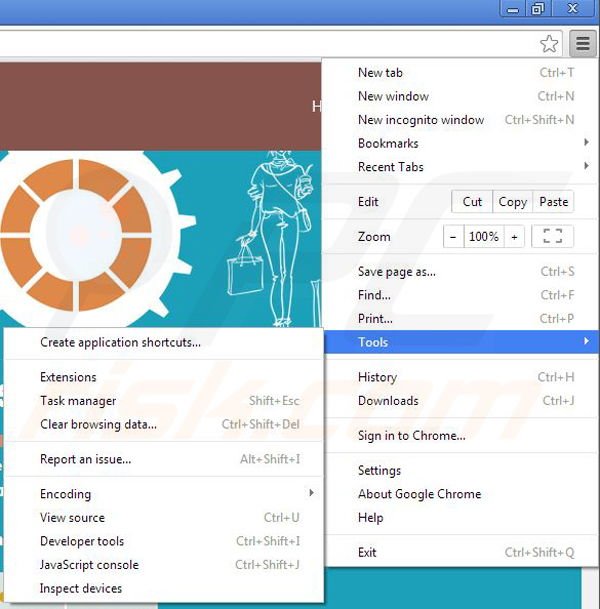Select New incognito window
This screenshot has width=600, height=609.
tap(421, 120)
